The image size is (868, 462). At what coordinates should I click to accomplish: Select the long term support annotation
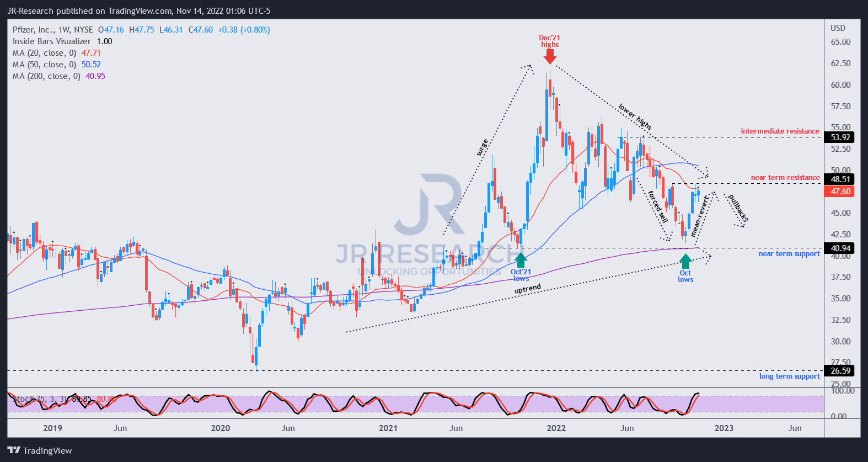coord(790,376)
